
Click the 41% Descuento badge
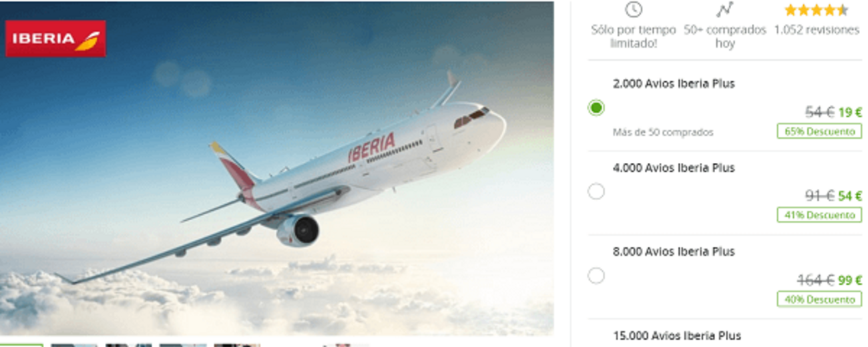click(819, 215)
